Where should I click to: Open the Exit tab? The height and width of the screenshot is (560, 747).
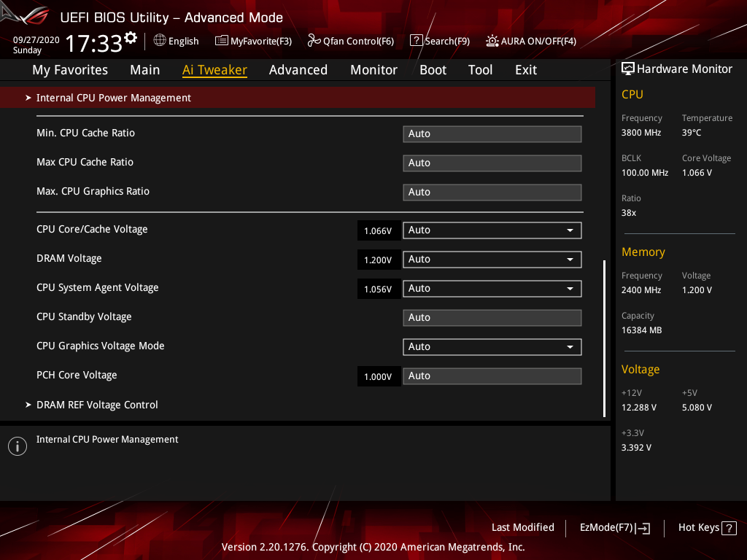click(x=526, y=70)
